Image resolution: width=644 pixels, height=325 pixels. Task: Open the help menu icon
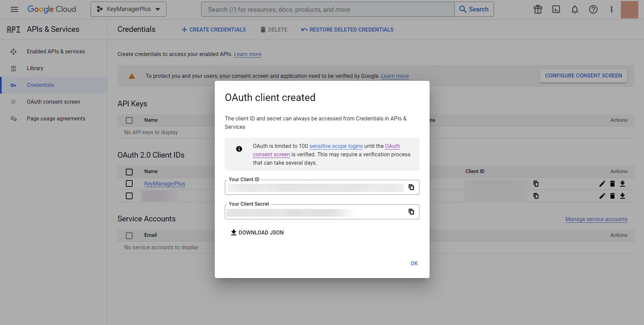point(594,9)
